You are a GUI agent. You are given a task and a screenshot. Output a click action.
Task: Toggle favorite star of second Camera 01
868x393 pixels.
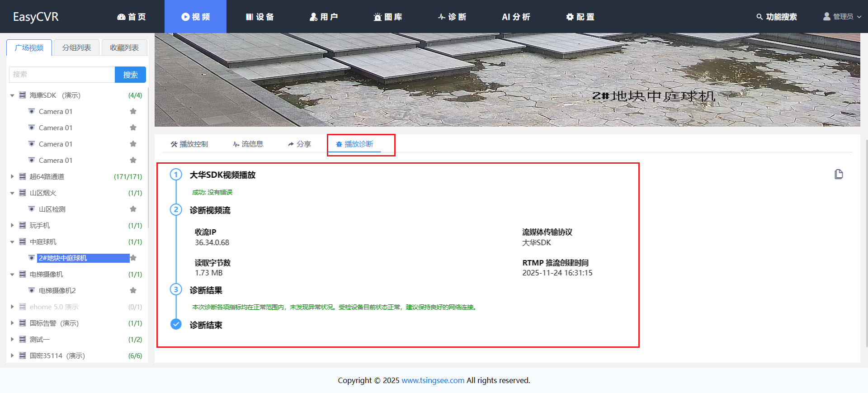pos(133,128)
